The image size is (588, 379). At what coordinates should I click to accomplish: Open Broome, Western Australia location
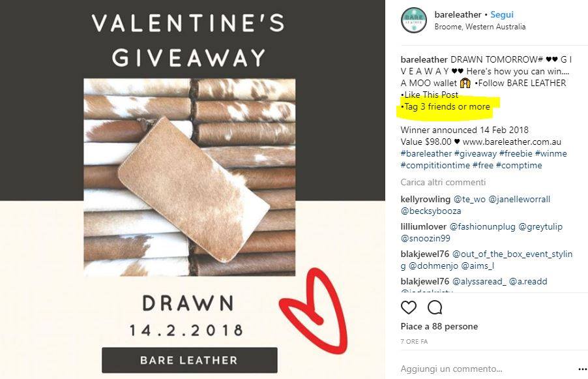tap(480, 27)
